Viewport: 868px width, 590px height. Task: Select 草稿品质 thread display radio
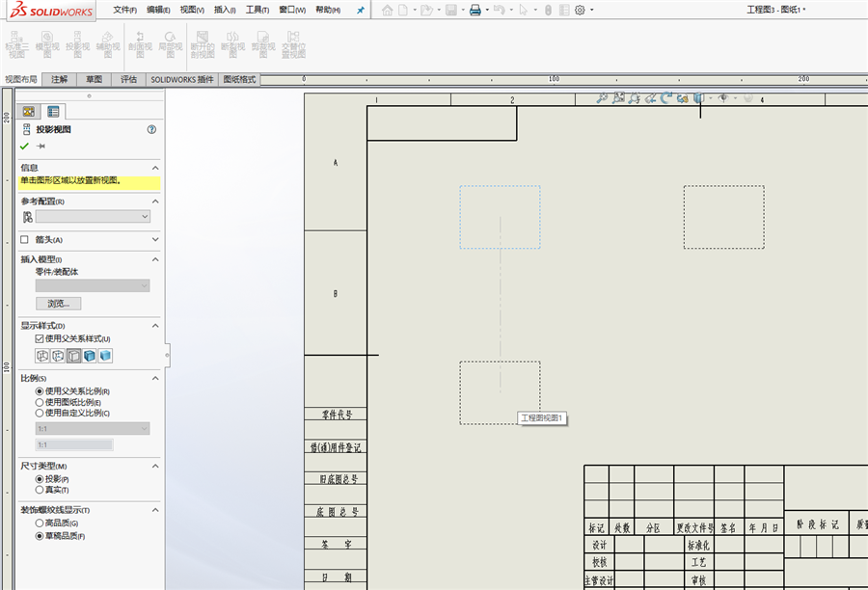point(40,536)
